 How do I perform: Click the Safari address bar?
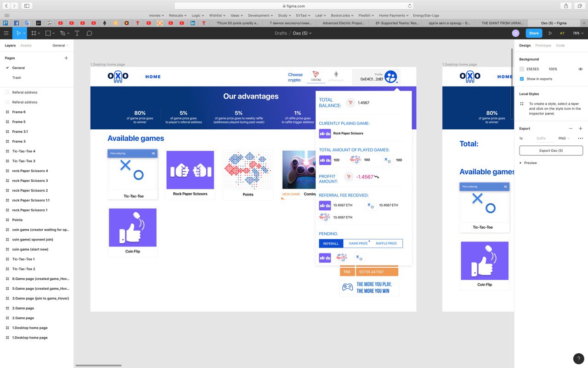[294, 6]
